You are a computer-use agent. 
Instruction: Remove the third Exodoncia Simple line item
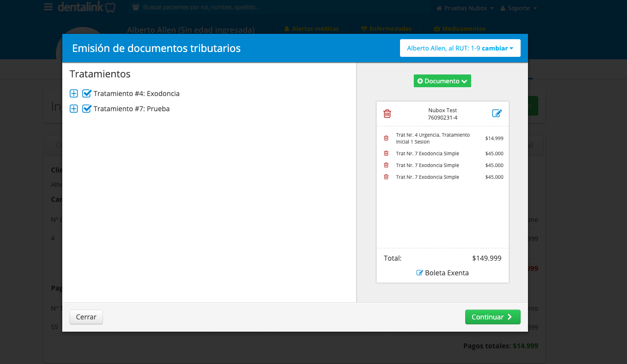click(386, 177)
